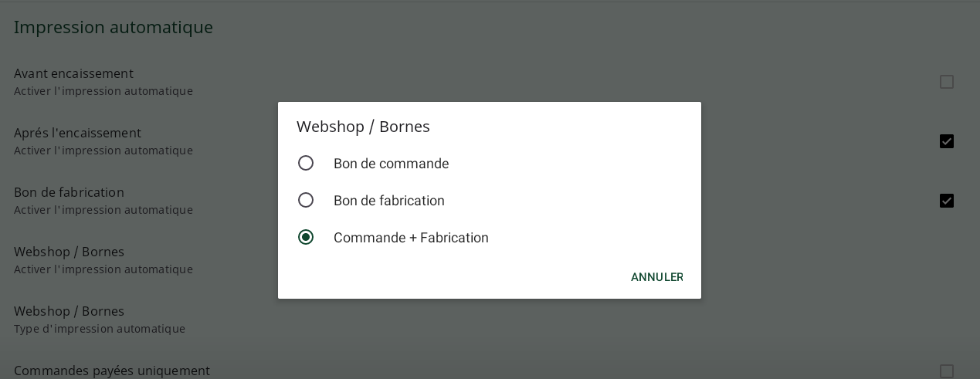980x379 pixels.
Task: Tick the Commandes payées uniquement checkbox
Action: (947, 371)
